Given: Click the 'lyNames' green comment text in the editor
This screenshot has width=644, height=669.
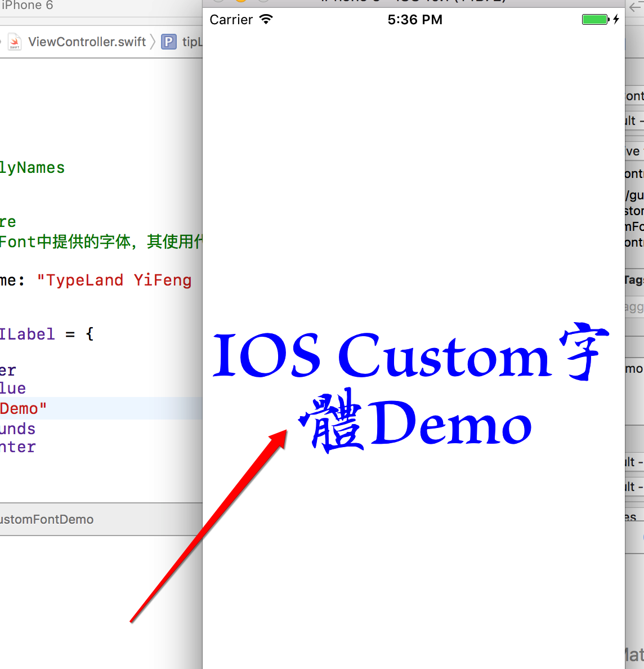Looking at the screenshot, I should (x=33, y=168).
